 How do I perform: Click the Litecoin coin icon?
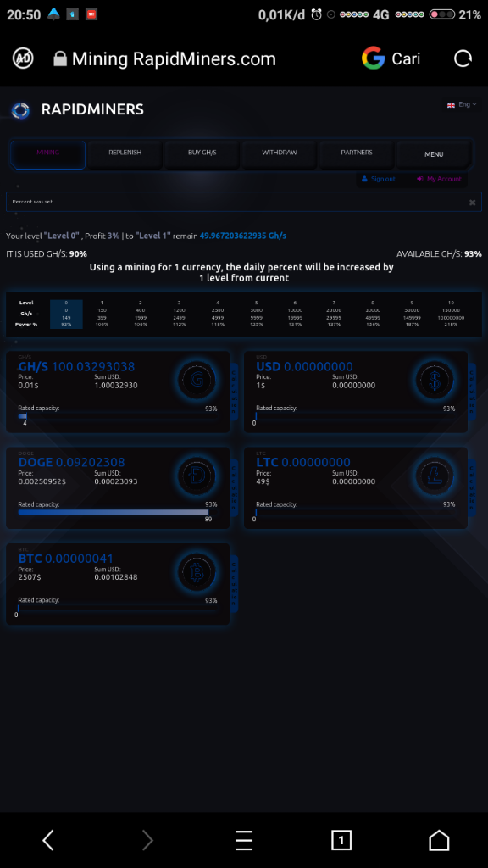[435, 476]
